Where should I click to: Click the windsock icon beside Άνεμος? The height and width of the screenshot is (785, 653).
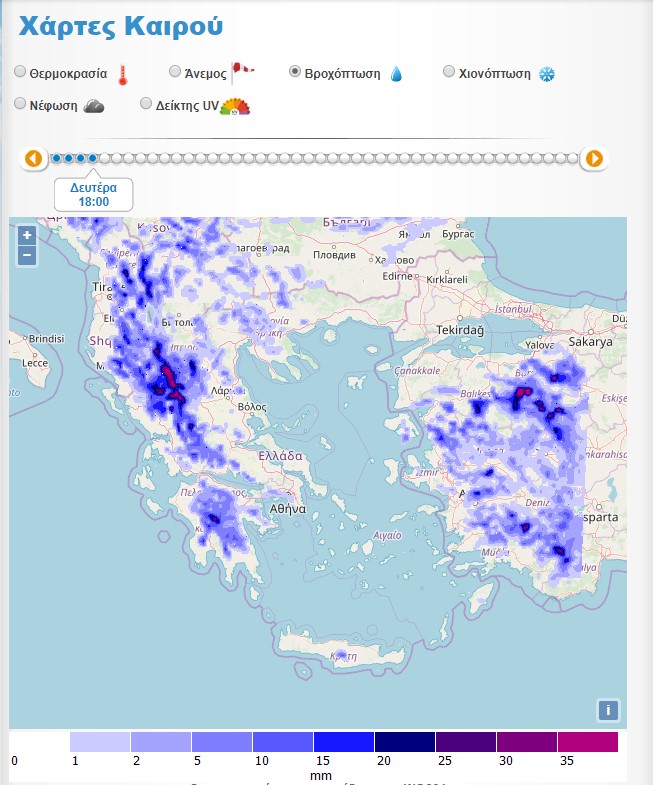click(243, 69)
